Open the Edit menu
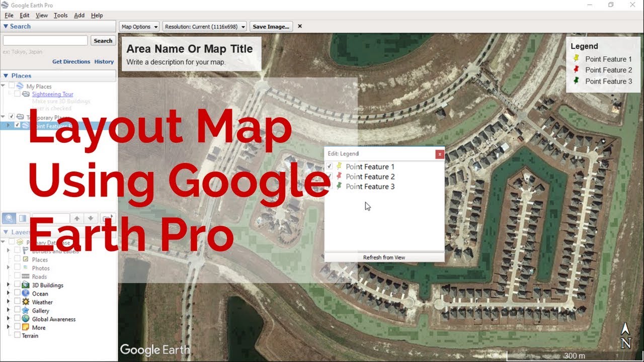This screenshot has width=644, height=362. pyautogui.click(x=24, y=16)
